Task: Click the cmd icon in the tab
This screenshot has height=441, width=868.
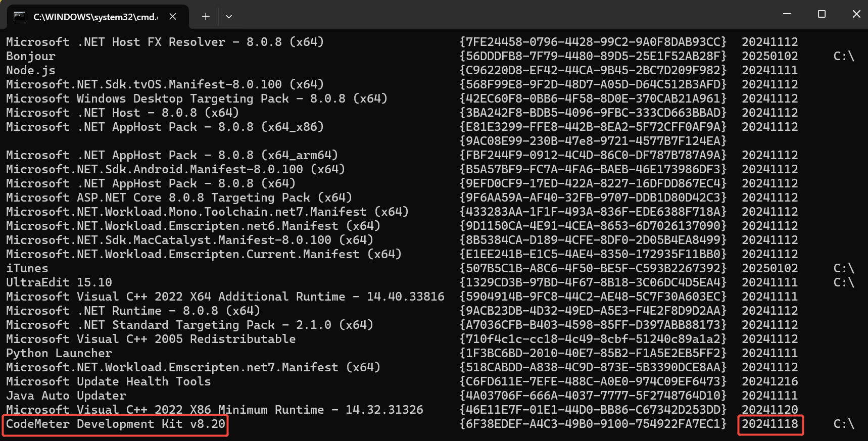Action: coord(20,17)
